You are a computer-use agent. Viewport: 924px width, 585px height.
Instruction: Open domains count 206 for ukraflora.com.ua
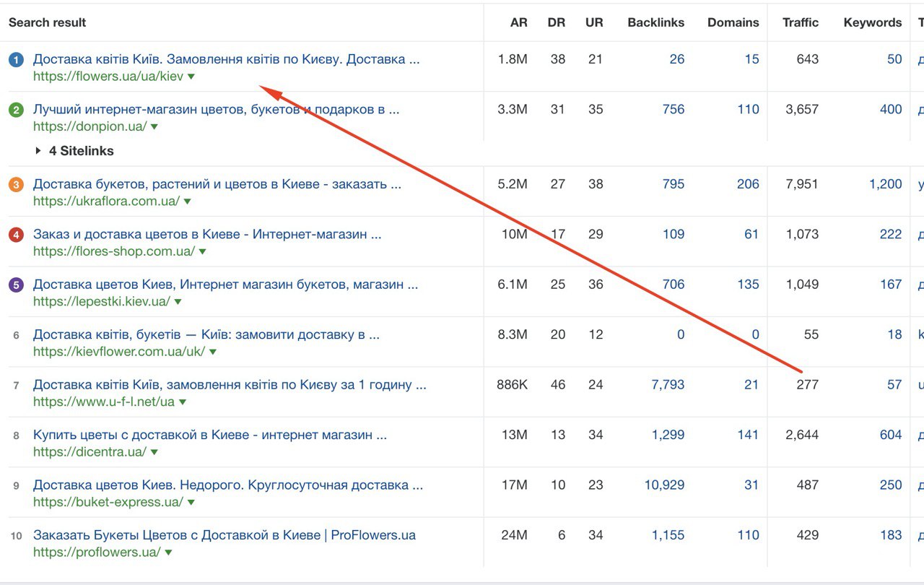click(748, 184)
